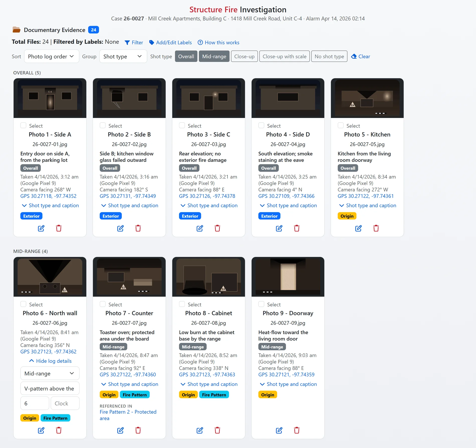Open 'How this works' help
Viewport: 476px width, 448px height.
tap(218, 43)
